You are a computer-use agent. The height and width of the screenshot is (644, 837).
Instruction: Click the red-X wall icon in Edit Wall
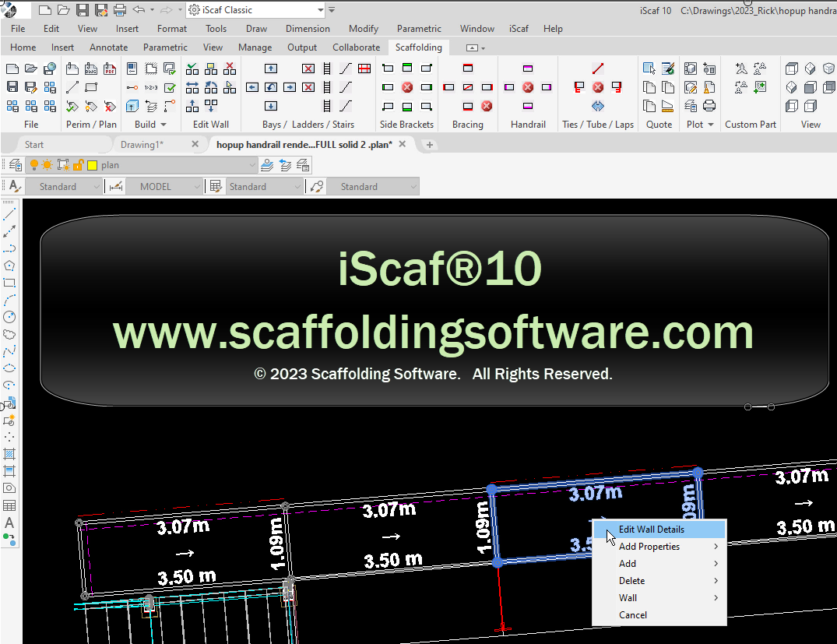pyautogui.click(x=230, y=69)
